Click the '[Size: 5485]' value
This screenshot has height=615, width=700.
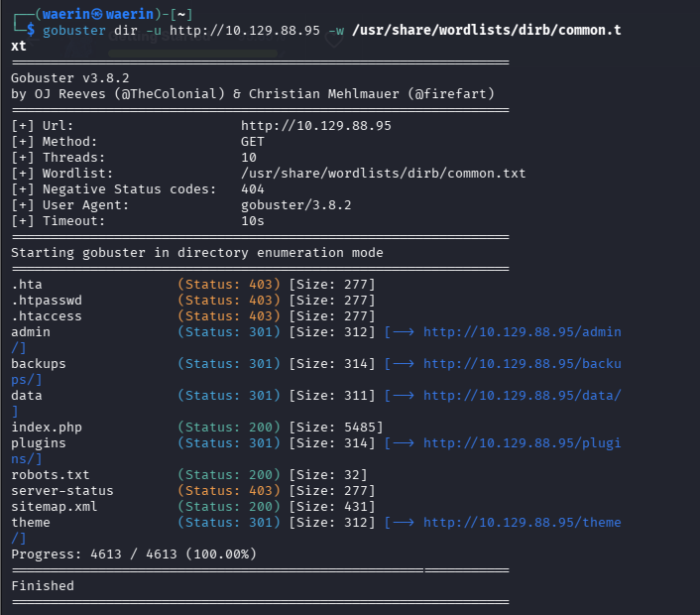pos(336,428)
